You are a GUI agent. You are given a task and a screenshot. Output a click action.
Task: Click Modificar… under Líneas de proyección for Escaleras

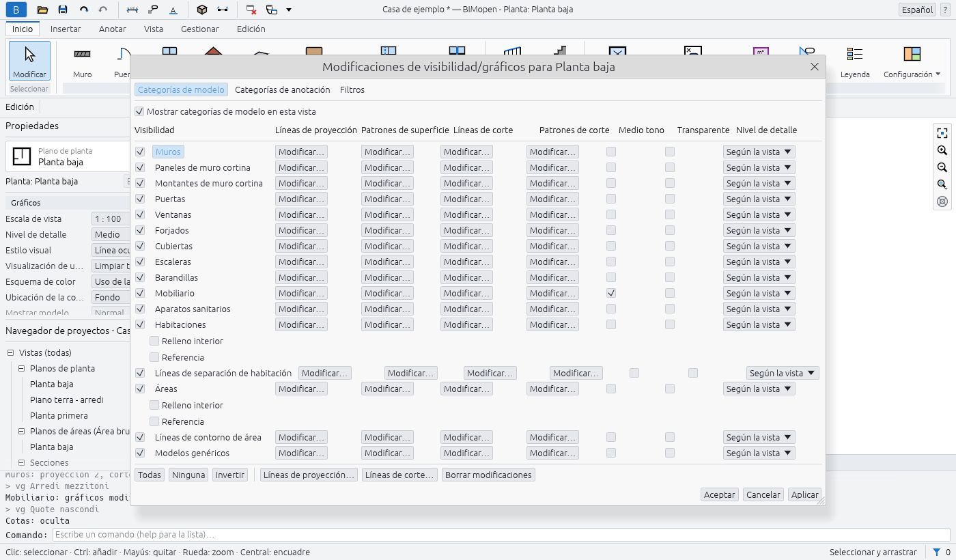pyautogui.click(x=301, y=262)
